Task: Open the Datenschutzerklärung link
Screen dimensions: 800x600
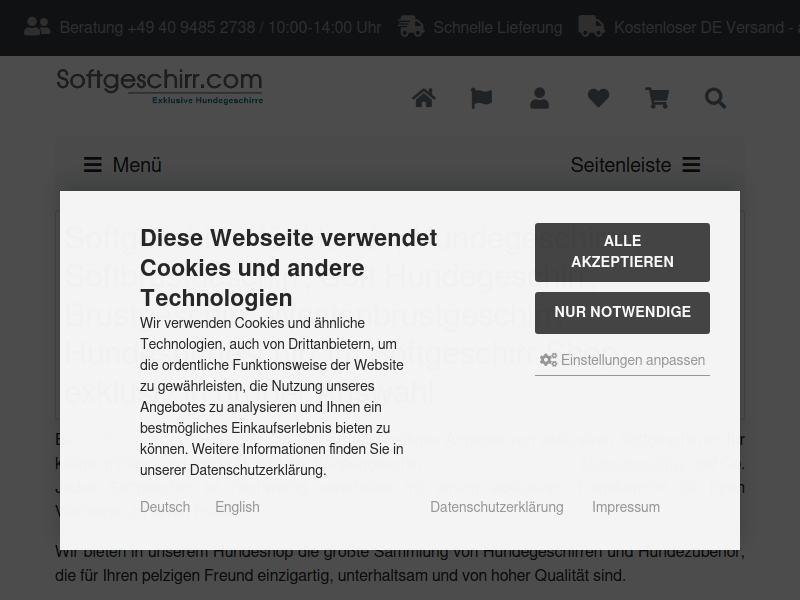Action: [497, 507]
